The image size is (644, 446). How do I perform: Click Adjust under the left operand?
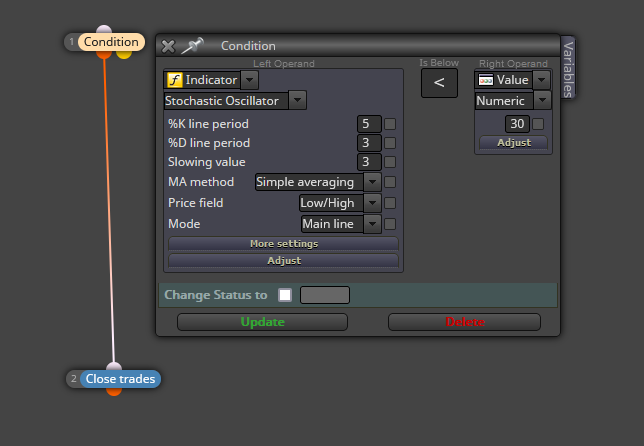(283, 260)
